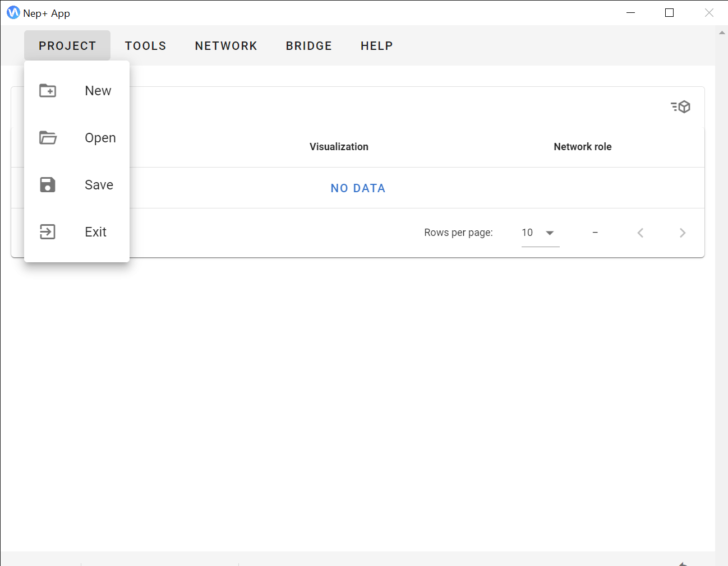
Task: Select the rows per page value 10
Action: (x=527, y=233)
